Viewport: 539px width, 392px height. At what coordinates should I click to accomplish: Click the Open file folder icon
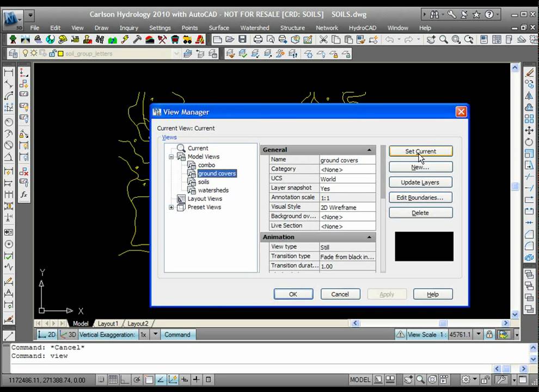[230, 40]
